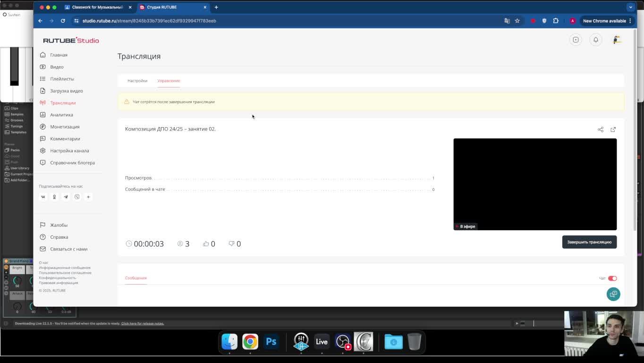Click the shield extension icon in Chrome
The image size is (644, 363).
tap(544, 21)
